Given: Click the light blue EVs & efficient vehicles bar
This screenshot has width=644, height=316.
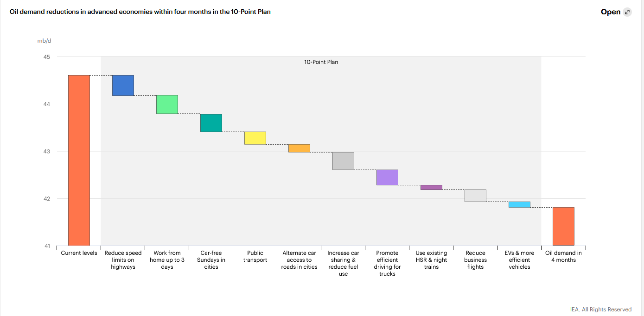Looking at the screenshot, I should (x=519, y=204).
